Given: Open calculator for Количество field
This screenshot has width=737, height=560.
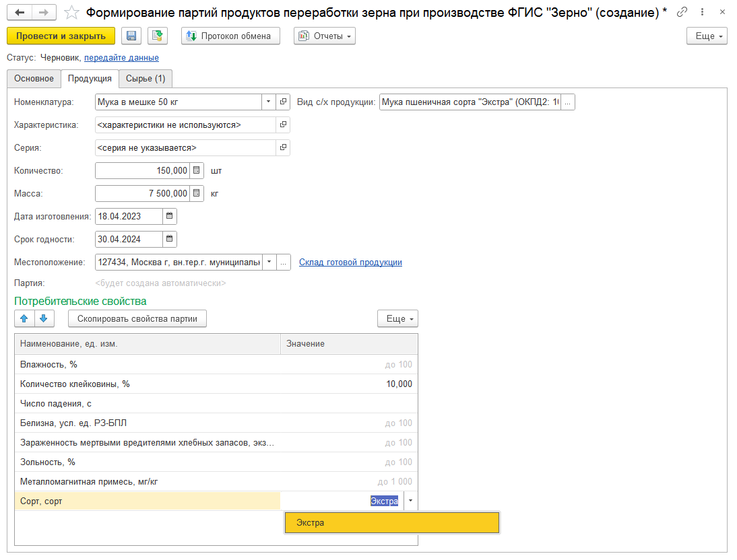Looking at the screenshot, I should point(197,171).
